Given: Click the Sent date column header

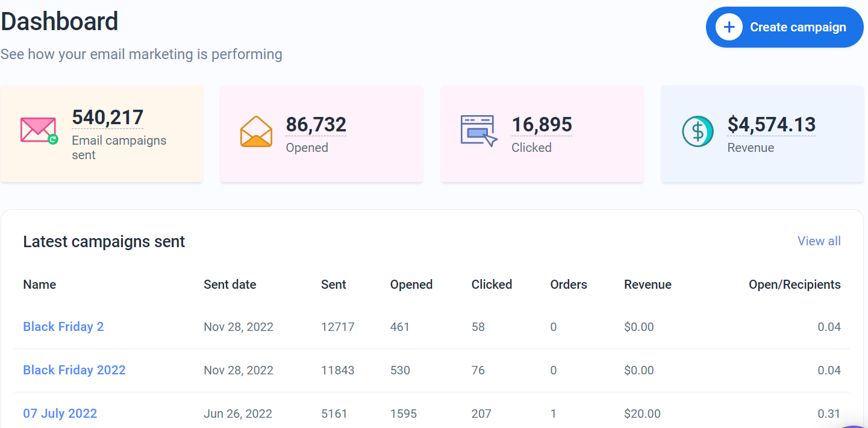Looking at the screenshot, I should 229,285.
